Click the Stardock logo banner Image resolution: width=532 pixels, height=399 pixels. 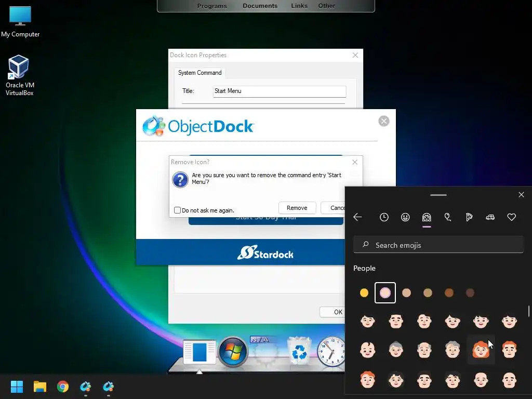[265, 253]
